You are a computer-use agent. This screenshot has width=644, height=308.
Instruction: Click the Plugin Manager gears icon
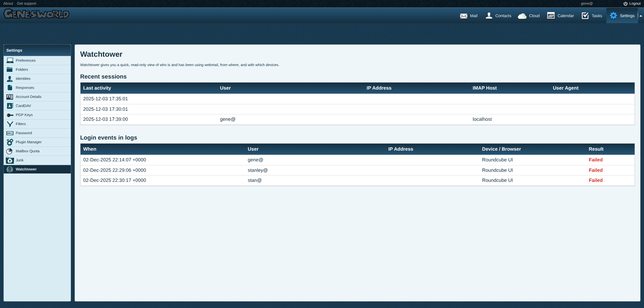click(x=10, y=142)
